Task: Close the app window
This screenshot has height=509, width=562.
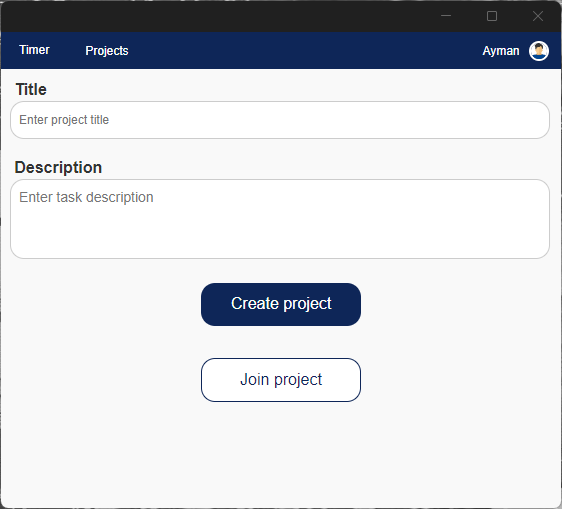Action: click(538, 16)
